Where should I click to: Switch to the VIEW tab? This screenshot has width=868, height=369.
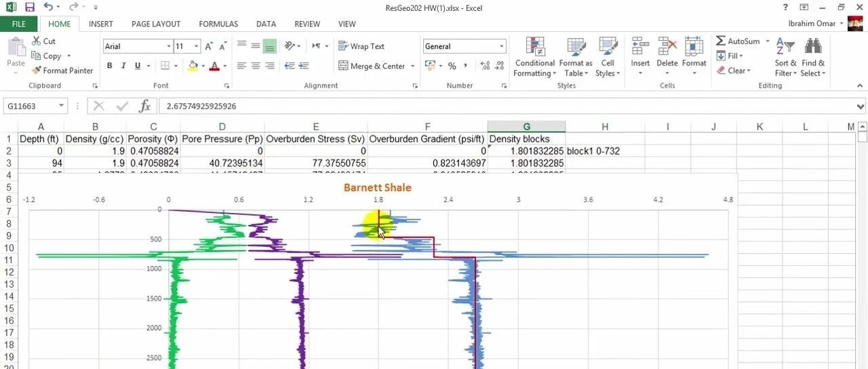click(347, 24)
